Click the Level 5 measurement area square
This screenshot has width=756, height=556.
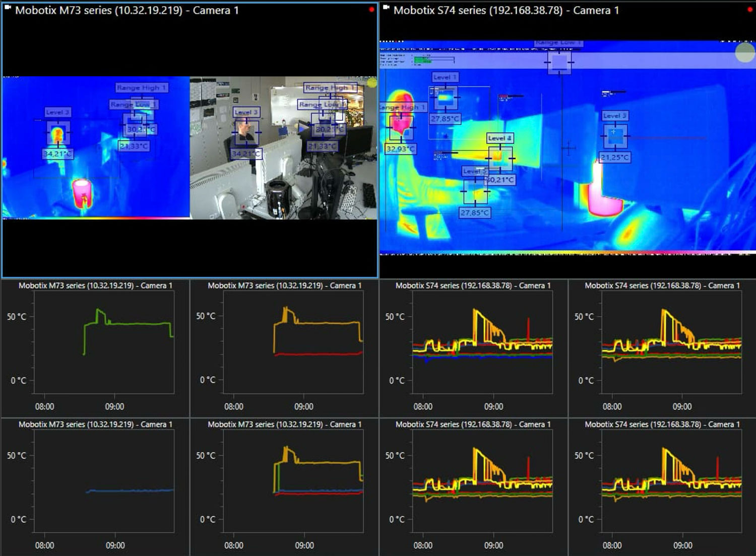[x=475, y=191]
